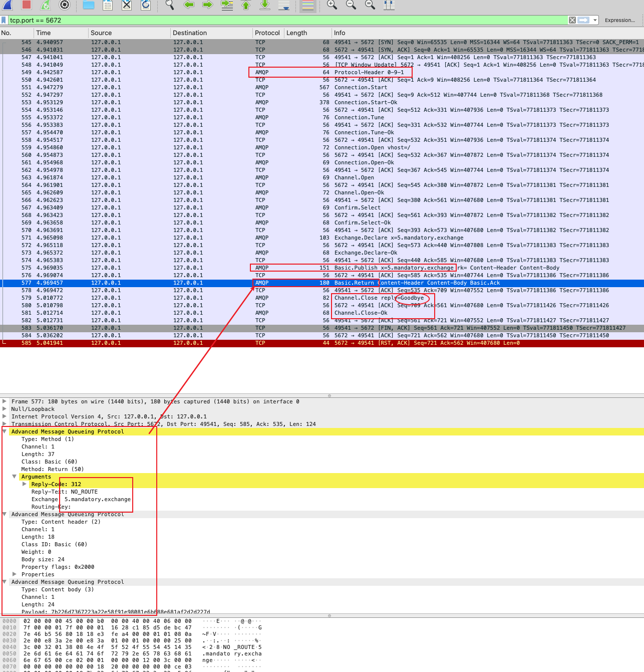Click the display filter bookmark icon

click(x=4, y=20)
